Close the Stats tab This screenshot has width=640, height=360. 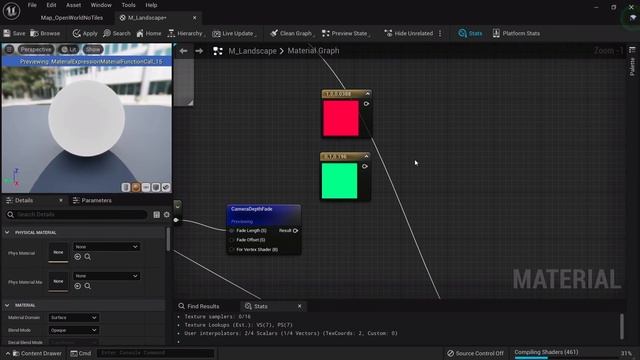[x=300, y=306]
